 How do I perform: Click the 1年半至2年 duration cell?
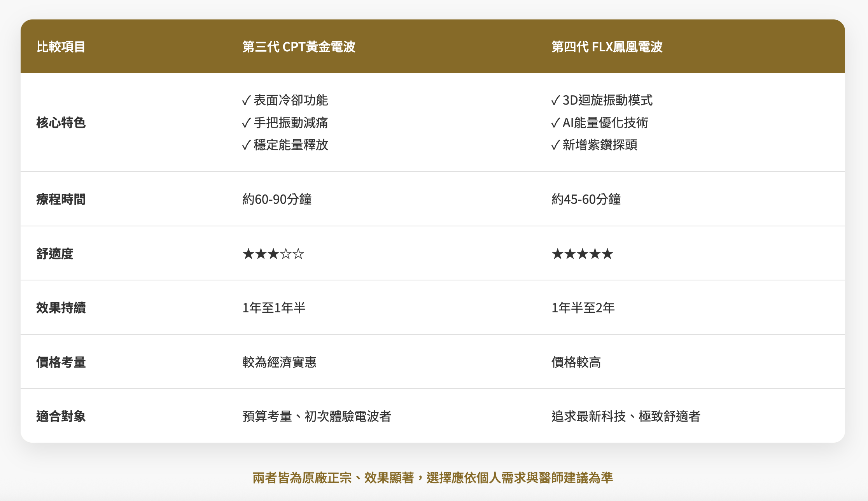click(583, 308)
